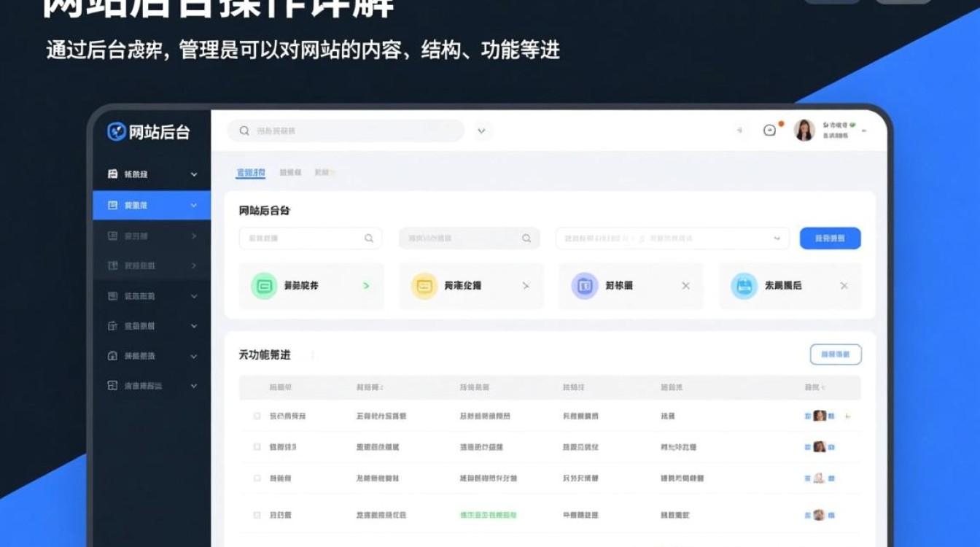
Task: Click the outlined button above the table on the right
Action: point(836,354)
